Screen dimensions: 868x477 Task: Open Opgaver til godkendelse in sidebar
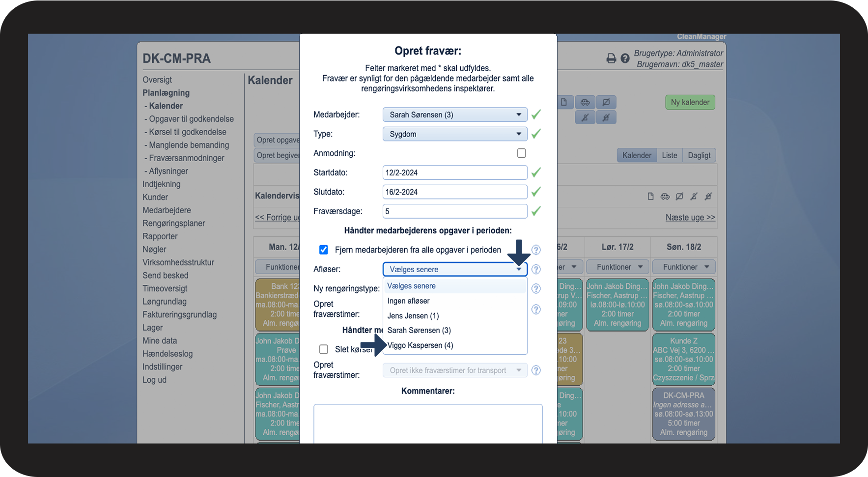(191, 119)
